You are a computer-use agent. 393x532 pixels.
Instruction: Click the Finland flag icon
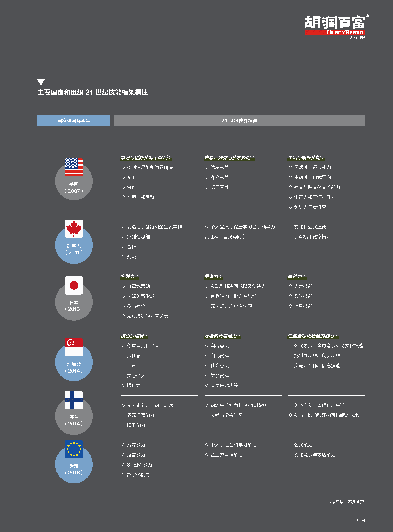coord(74,400)
